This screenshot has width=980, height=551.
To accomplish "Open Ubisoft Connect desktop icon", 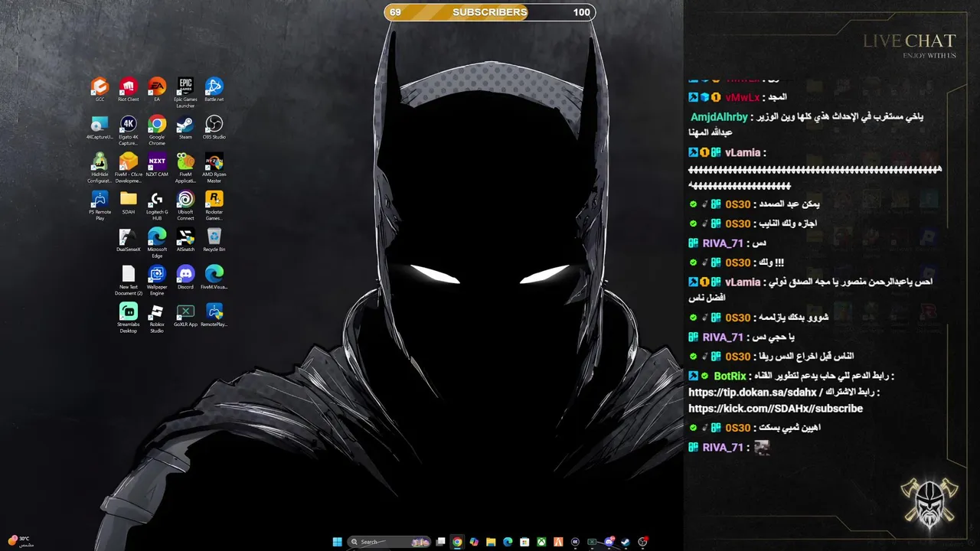I will (x=185, y=205).
